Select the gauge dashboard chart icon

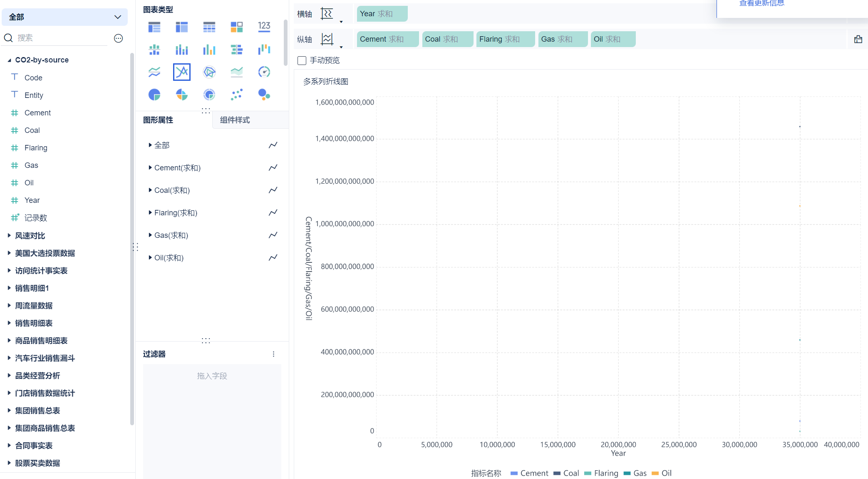tap(264, 72)
